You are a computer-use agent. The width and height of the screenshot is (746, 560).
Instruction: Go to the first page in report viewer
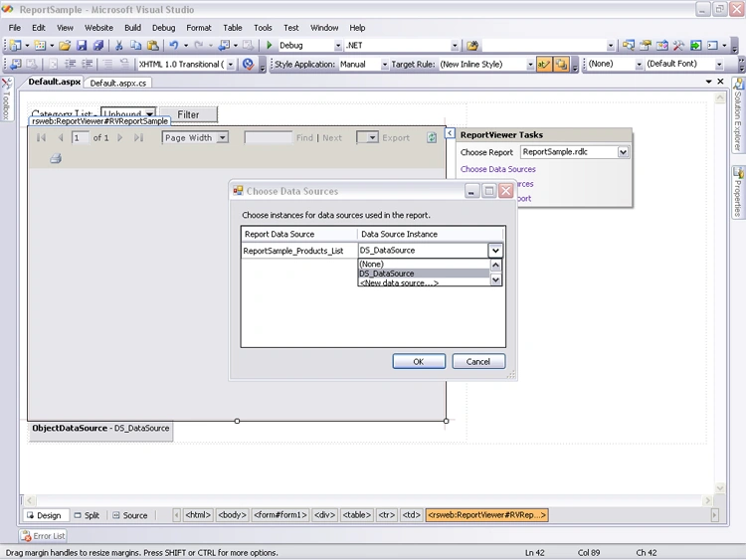pyautogui.click(x=42, y=137)
